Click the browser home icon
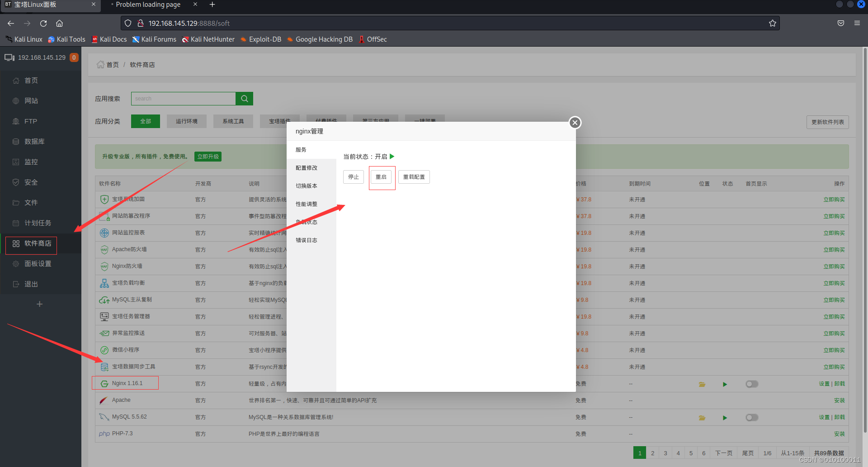 59,23
